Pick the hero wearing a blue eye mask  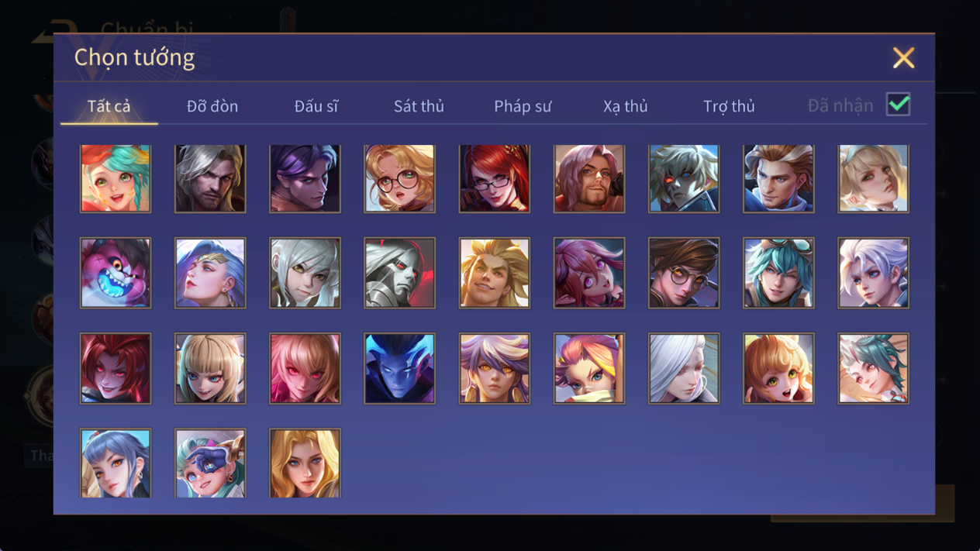tap(210, 463)
